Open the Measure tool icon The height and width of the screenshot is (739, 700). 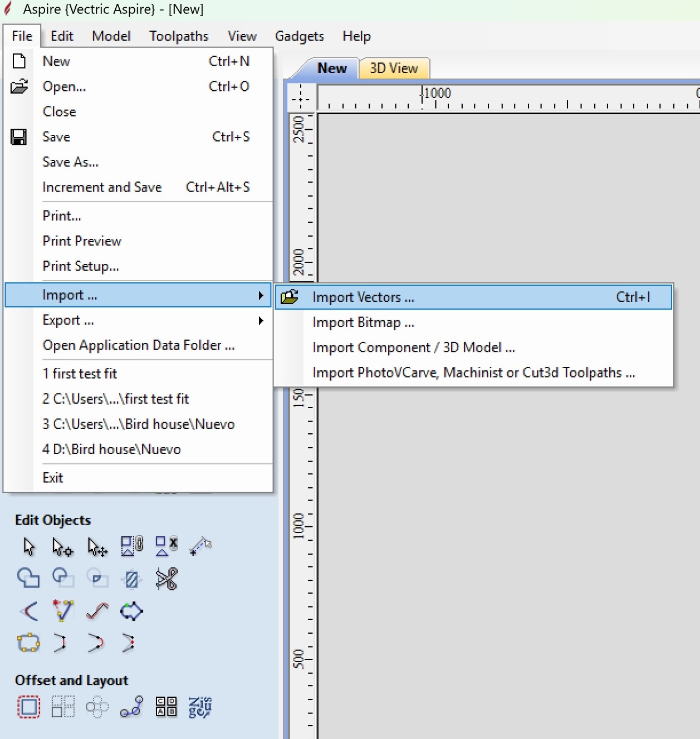point(200,546)
